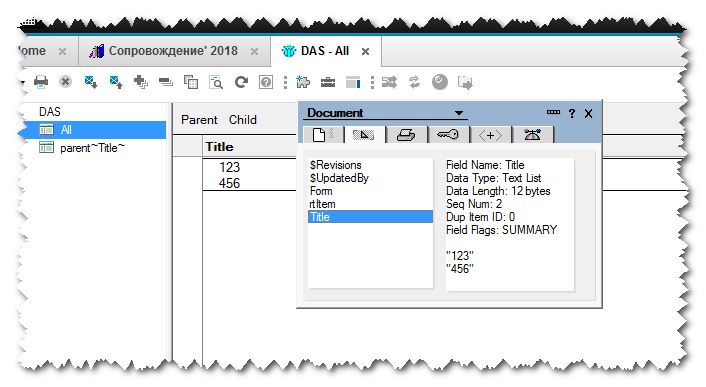Click the Print toolbar icon

(41, 82)
